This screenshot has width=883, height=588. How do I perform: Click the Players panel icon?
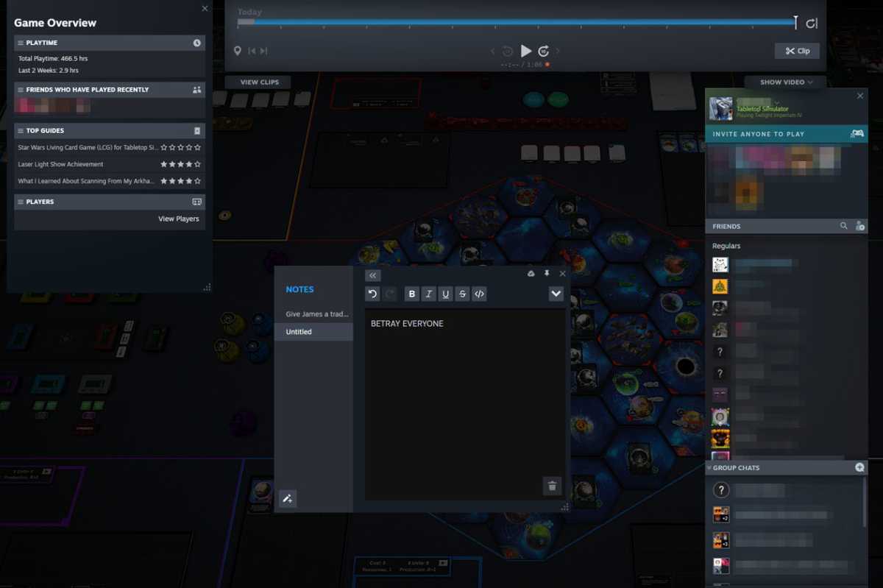pos(196,202)
